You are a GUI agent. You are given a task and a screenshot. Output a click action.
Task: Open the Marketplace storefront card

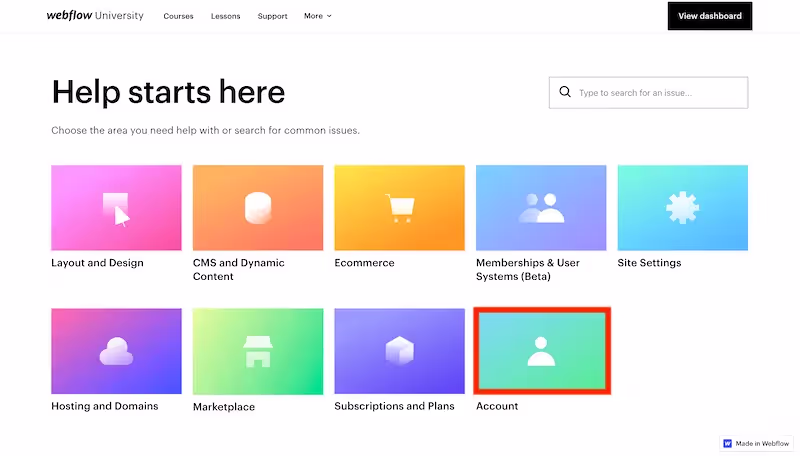point(258,351)
